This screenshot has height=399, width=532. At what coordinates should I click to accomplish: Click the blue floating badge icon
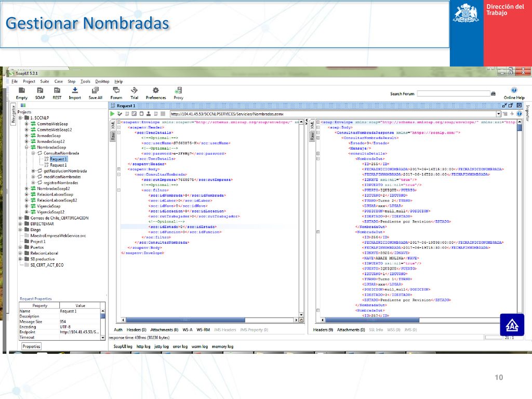[512, 325]
